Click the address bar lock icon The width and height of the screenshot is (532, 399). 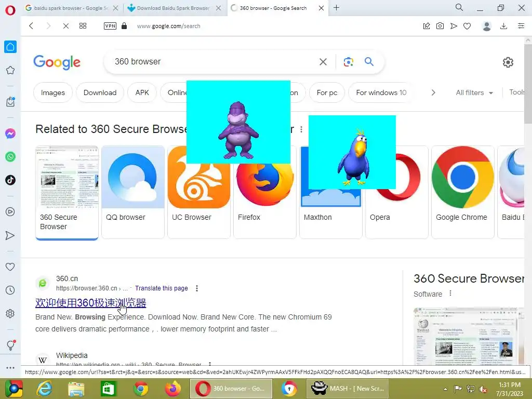(x=124, y=26)
